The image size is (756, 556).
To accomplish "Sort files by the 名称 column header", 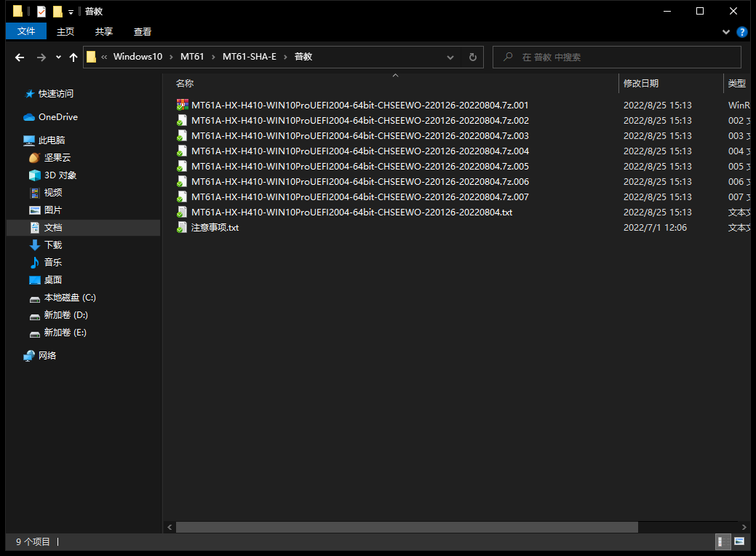I will tap(185, 84).
